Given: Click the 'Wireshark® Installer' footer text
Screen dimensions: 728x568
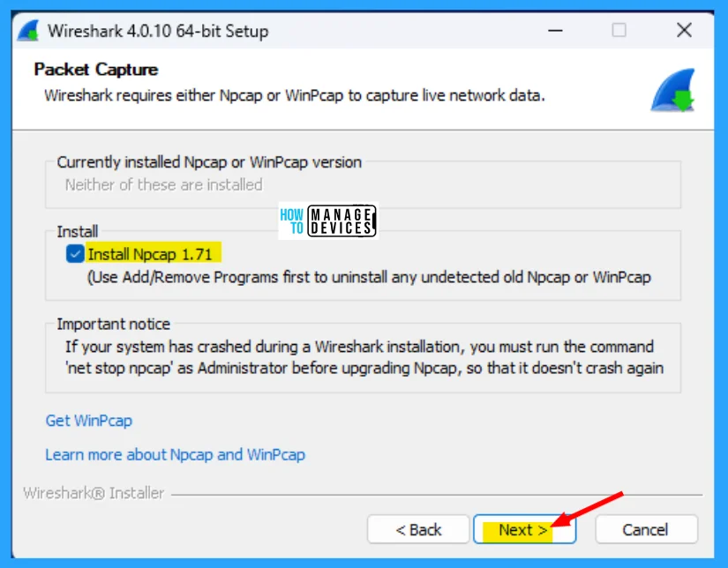Looking at the screenshot, I should 94,493.
